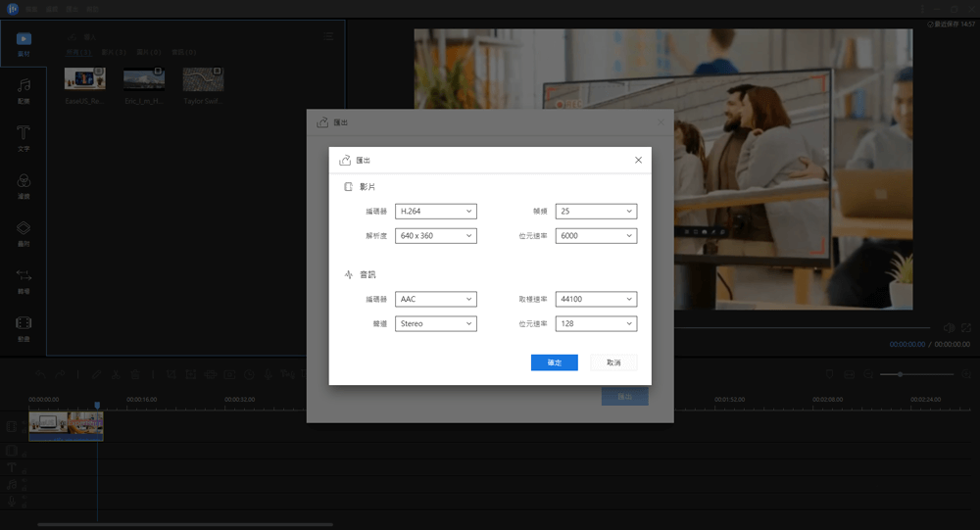Screen dimensions: 980x530
Task: Click the undo arrow in timeline toolbar
Action: (x=40, y=374)
